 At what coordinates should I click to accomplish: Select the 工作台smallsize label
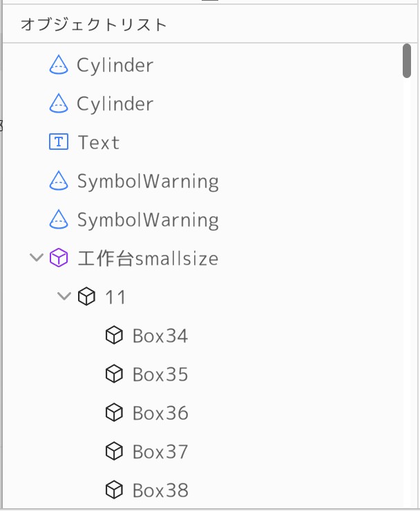tap(148, 258)
